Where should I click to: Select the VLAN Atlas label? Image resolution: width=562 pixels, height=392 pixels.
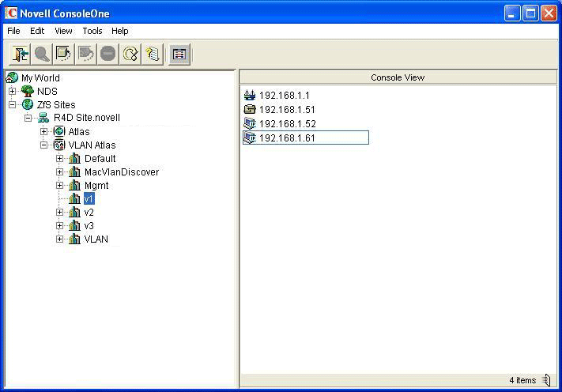pos(92,145)
